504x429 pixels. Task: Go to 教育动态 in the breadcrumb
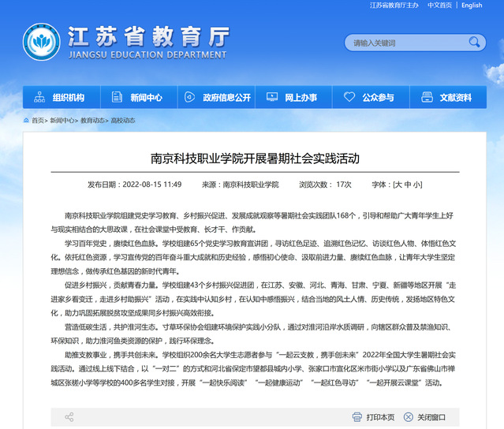click(x=93, y=121)
